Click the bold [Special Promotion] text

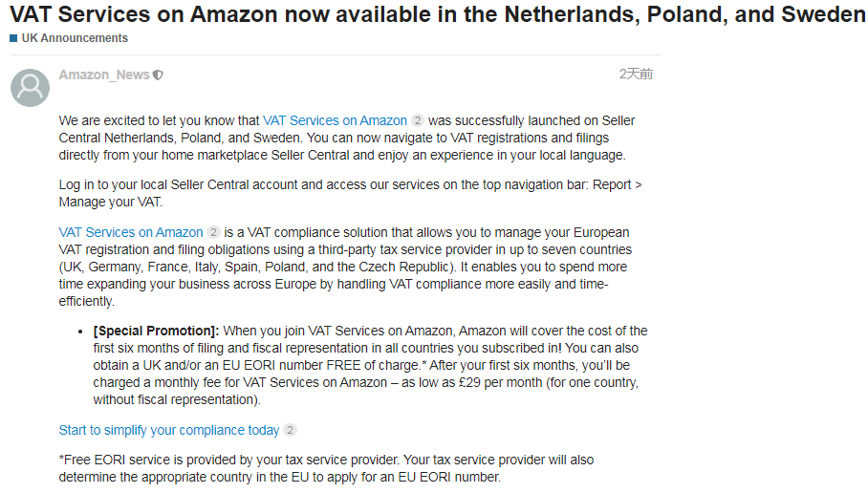click(156, 331)
